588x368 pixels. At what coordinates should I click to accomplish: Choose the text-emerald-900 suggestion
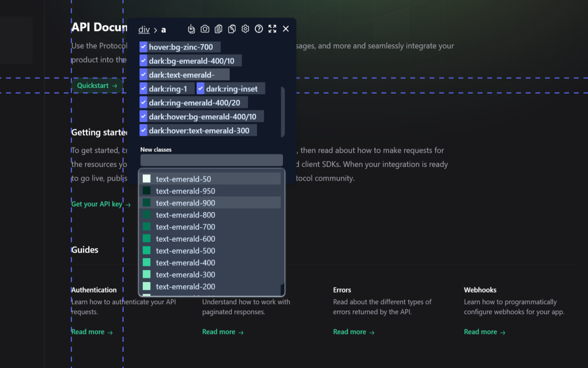[x=210, y=203]
